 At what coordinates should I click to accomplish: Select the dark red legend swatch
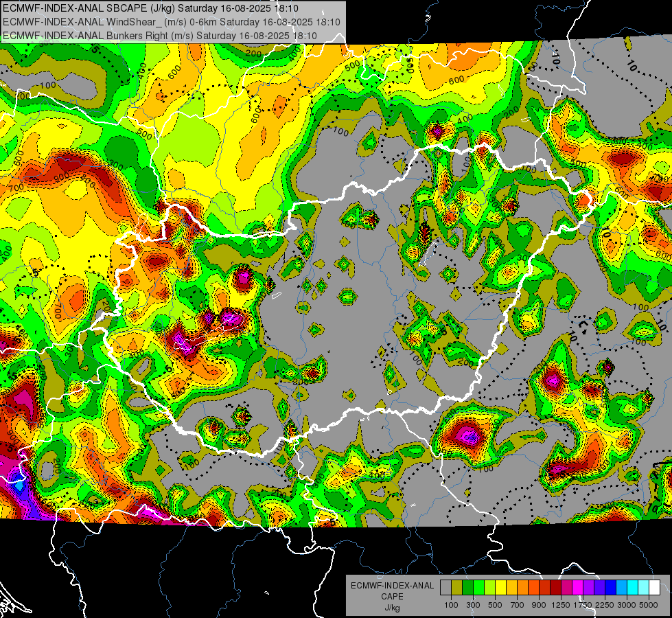pyautogui.click(x=556, y=588)
